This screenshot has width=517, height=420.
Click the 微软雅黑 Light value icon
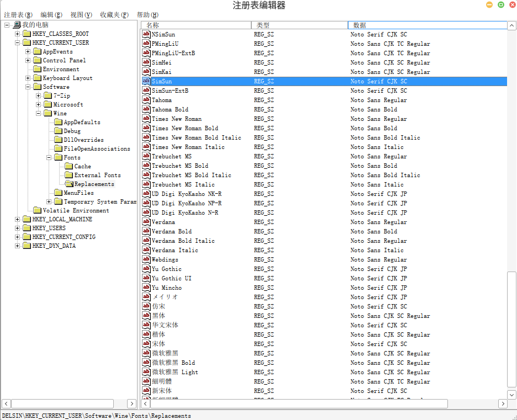(146, 372)
